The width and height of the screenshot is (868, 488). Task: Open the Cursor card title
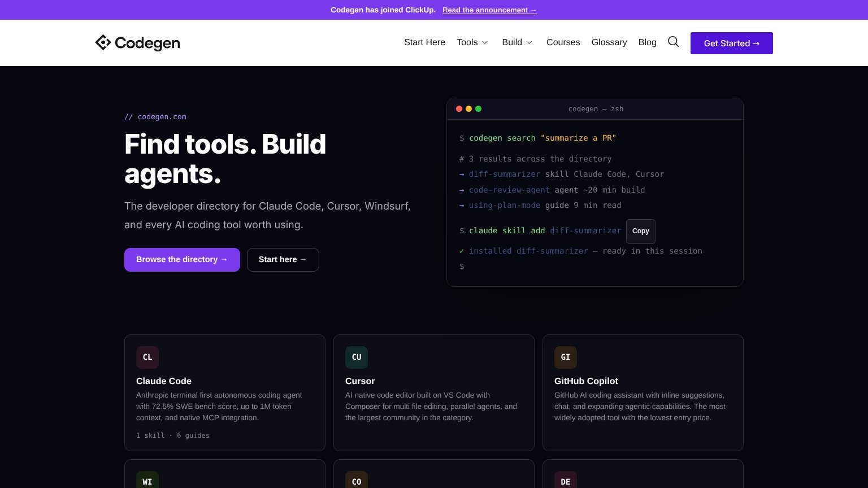[360, 381]
